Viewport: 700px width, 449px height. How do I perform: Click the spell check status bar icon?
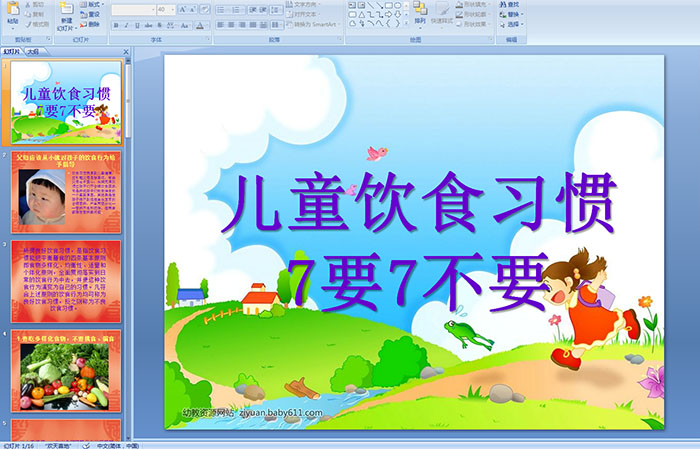(x=86, y=445)
